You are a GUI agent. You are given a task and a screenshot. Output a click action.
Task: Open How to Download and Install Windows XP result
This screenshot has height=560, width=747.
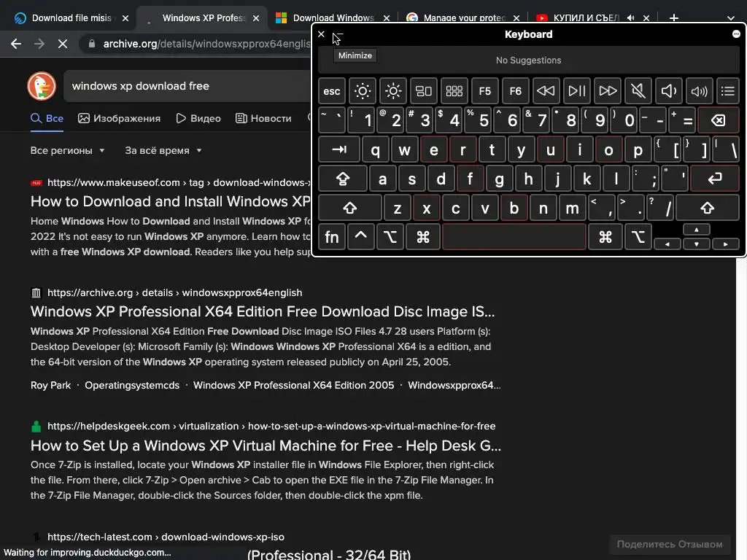171,201
